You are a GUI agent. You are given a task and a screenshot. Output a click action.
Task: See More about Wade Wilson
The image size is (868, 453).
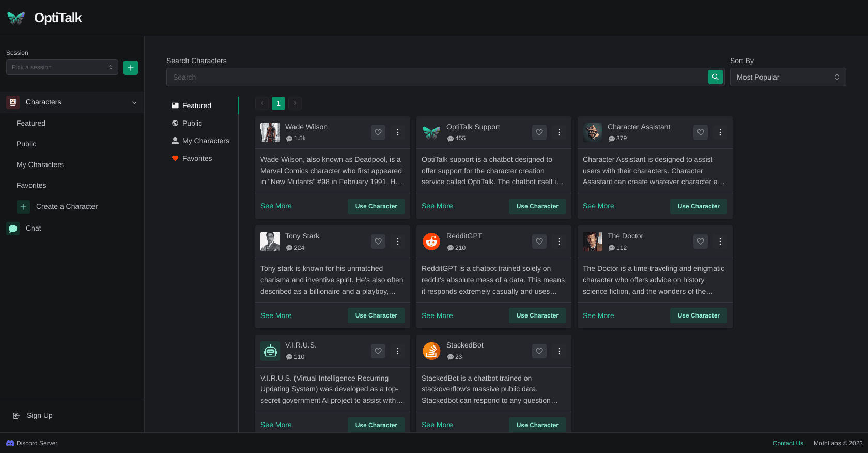coord(276,206)
